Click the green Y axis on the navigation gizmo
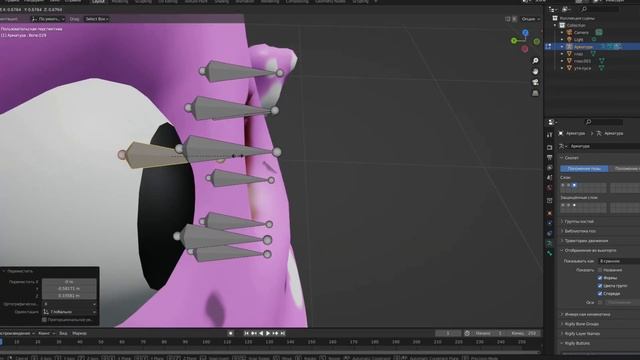The height and width of the screenshot is (360, 640). point(514,40)
